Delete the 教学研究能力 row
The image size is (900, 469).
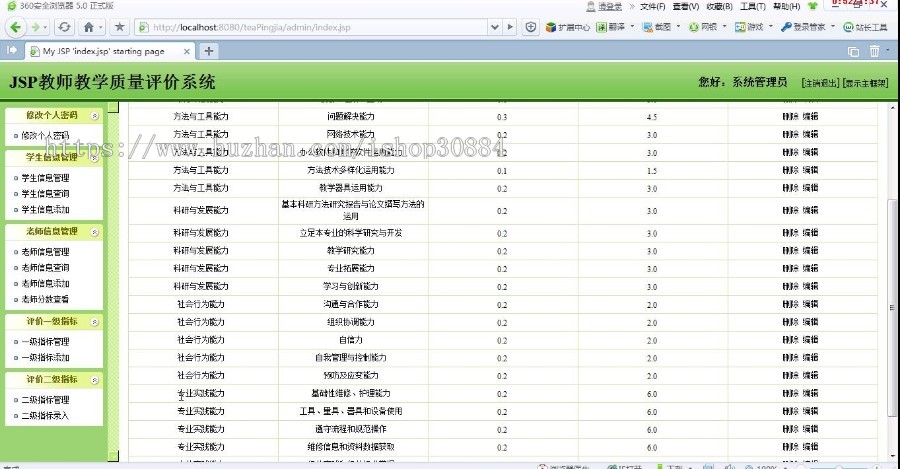790,251
